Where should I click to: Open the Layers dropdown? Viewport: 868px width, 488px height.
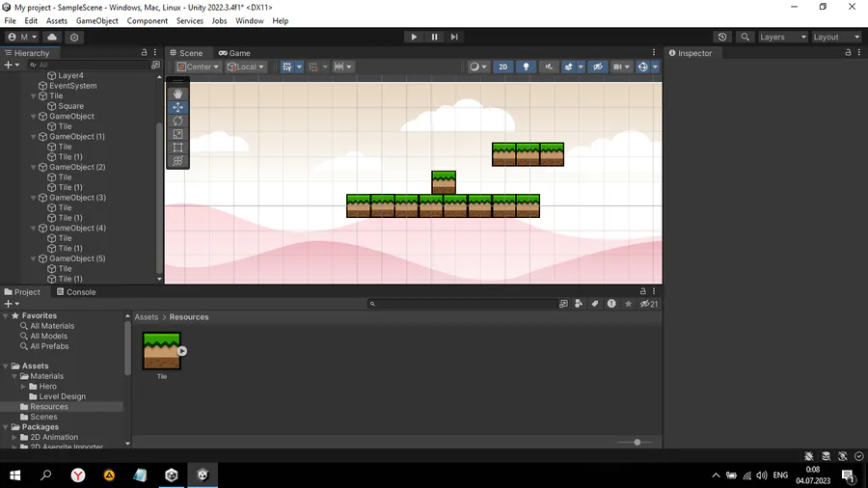pos(783,37)
